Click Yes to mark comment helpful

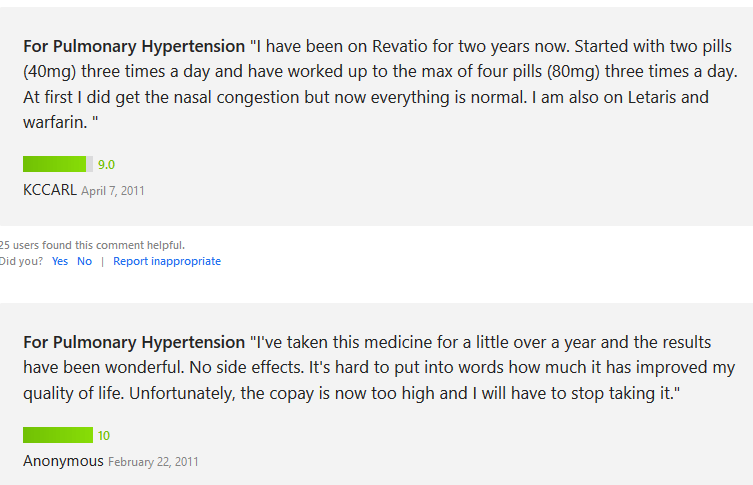click(60, 261)
